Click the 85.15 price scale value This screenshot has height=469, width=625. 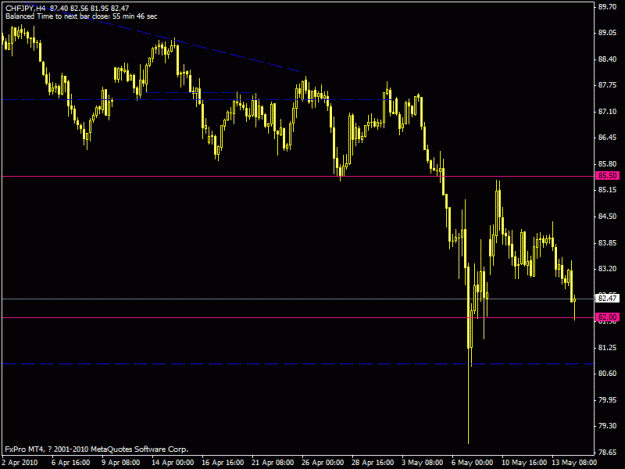point(607,190)
